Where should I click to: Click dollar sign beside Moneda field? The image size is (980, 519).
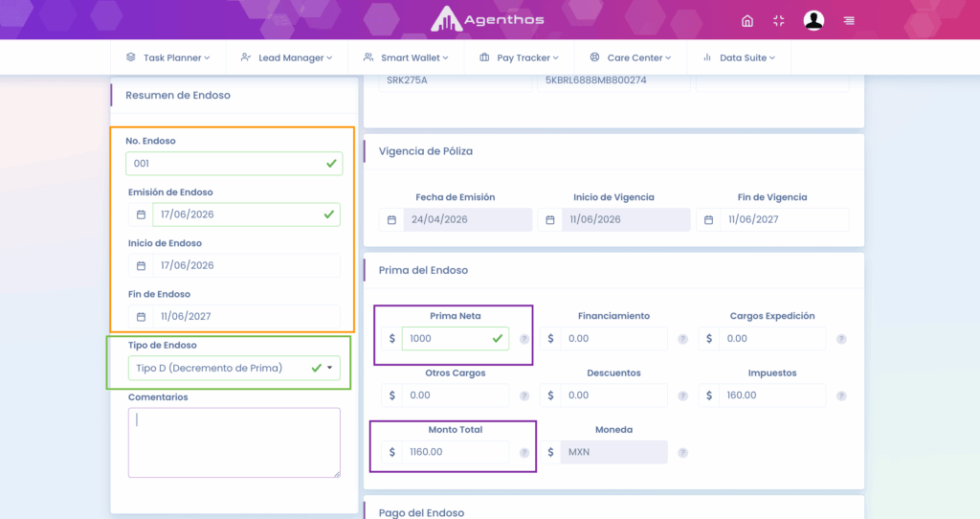[x=550, y=452]
